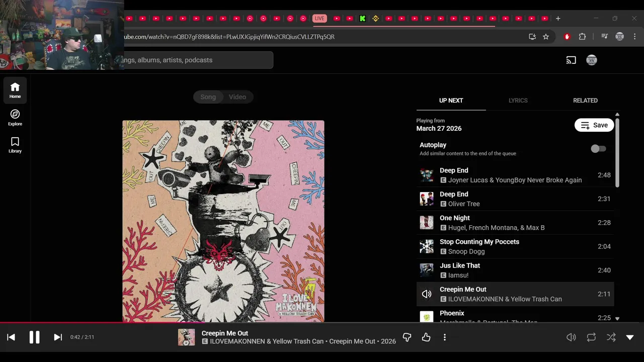Click the queue scrollbar down arrow

click(x=617, y=319)
